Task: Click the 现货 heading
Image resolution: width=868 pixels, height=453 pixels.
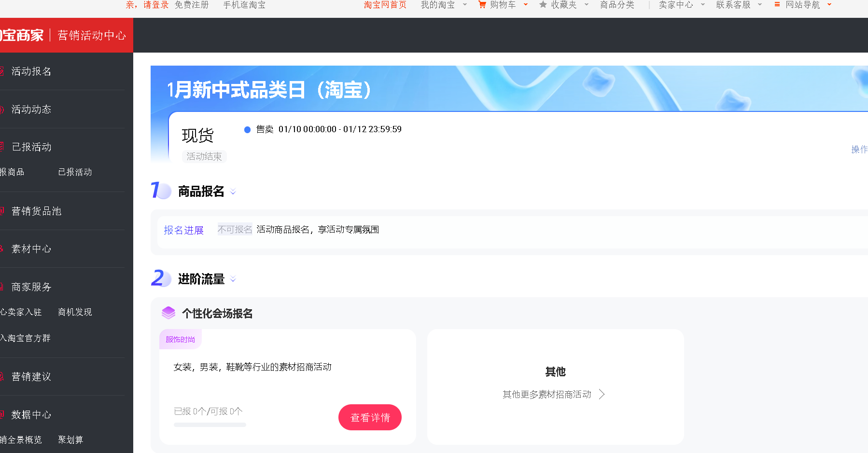Action: [197, 136]
